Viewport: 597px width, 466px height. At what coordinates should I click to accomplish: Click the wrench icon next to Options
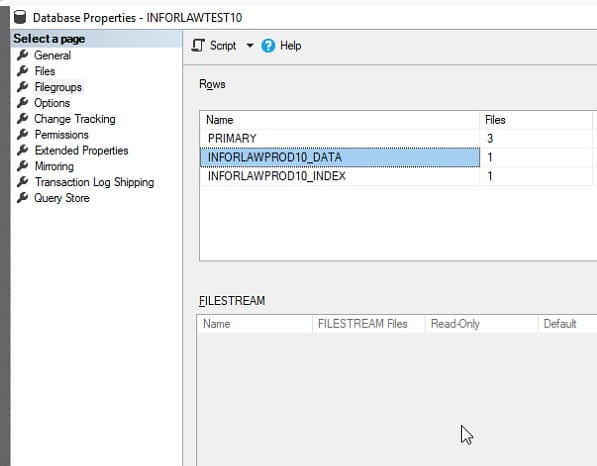(22, 102)
